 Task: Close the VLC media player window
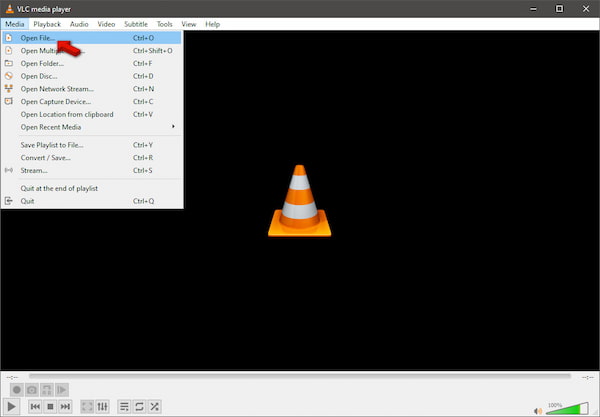point(586,9)
